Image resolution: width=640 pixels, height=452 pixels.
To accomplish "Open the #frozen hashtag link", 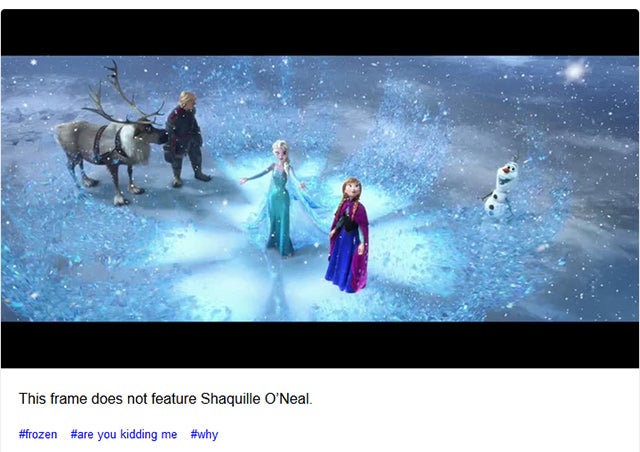I will click(x=38, y=434).
